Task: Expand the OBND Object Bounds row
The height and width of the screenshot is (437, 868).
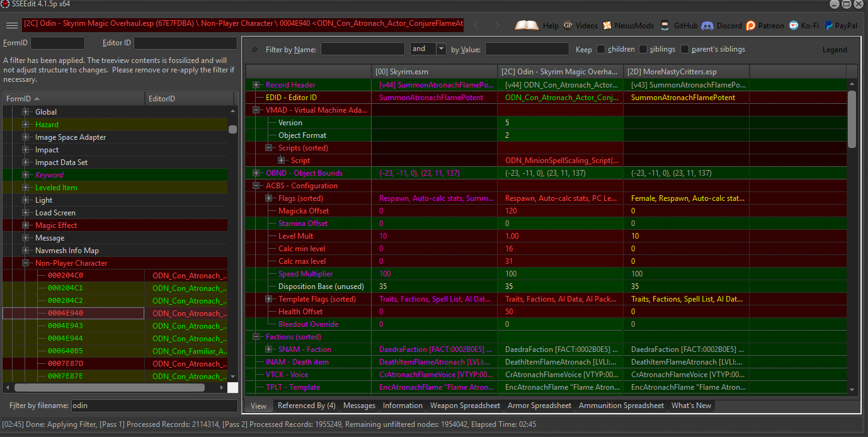Action: coord(256,173)
